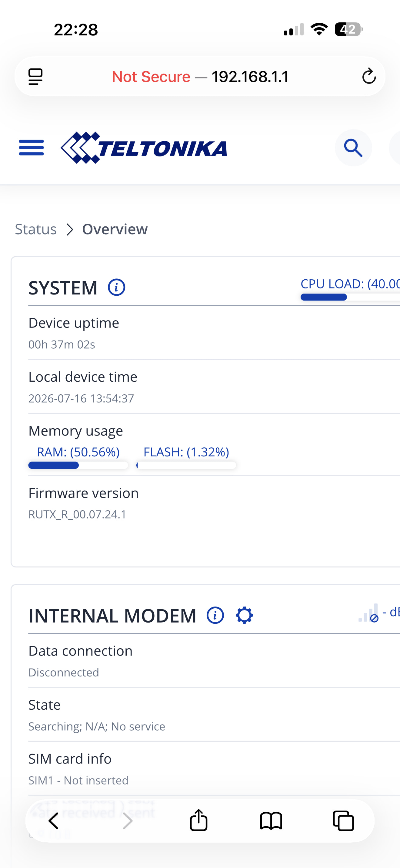Tap the Safari share icon

[x=199, y=820]
